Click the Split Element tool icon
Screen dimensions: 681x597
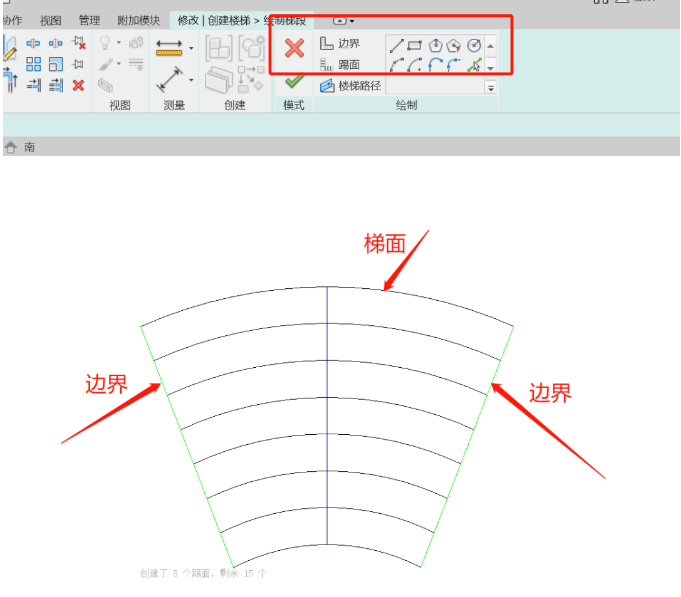click(33, 43)
